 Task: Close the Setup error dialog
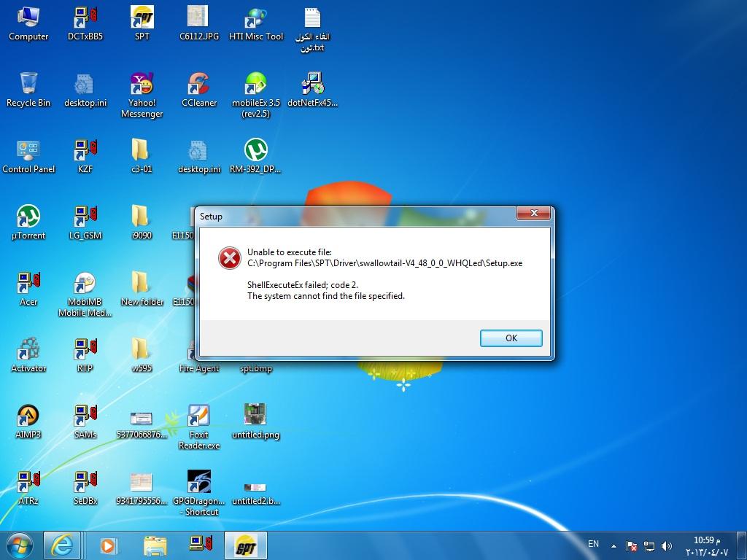coord(533,214)
